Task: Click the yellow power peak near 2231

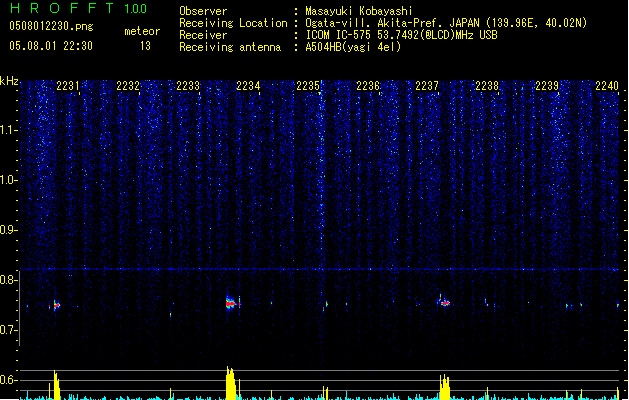Action: tap(56, 385)
